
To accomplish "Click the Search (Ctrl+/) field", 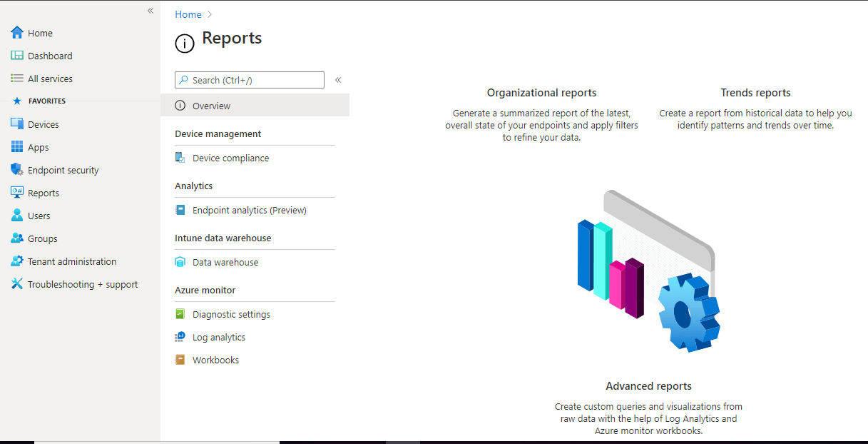I will (250, 80).
